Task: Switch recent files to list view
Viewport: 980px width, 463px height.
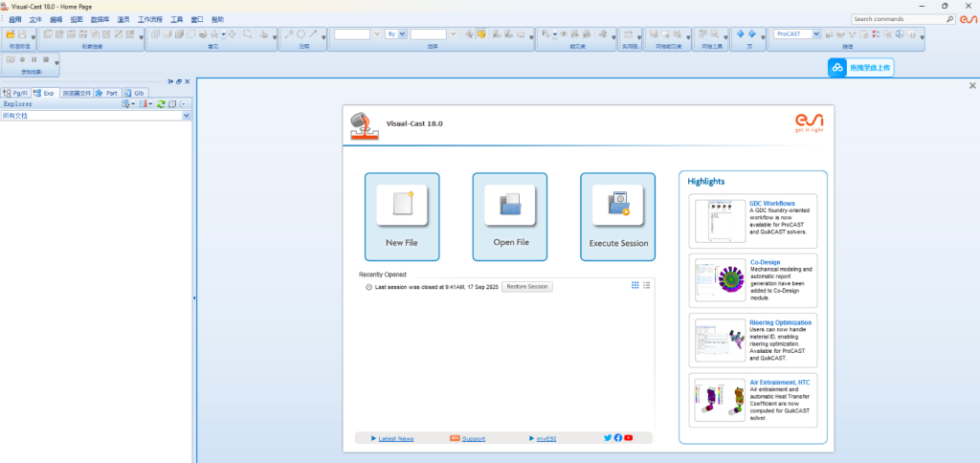Action: coord(646,285)
